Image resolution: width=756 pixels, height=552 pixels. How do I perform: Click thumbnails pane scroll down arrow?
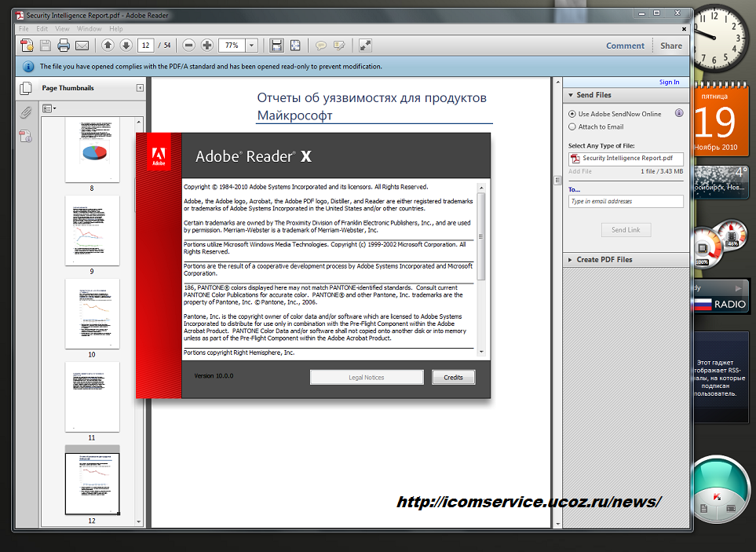(139, 521)
